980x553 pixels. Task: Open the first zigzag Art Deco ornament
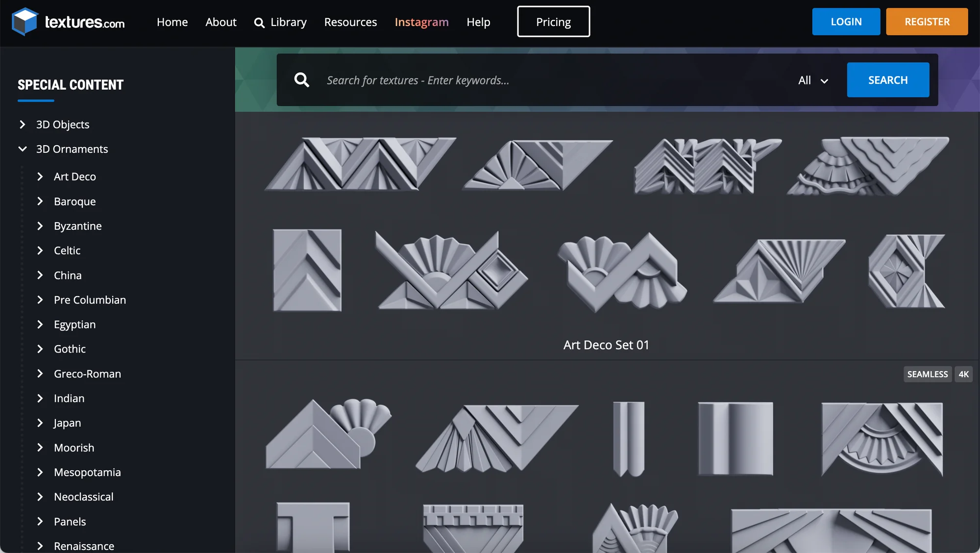(x=360, y=164)
